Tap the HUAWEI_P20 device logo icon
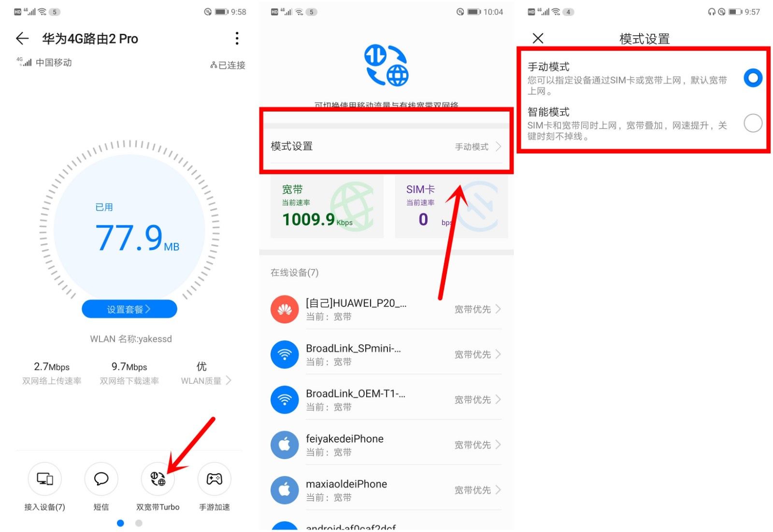773x532 pixels. [285, 309]
